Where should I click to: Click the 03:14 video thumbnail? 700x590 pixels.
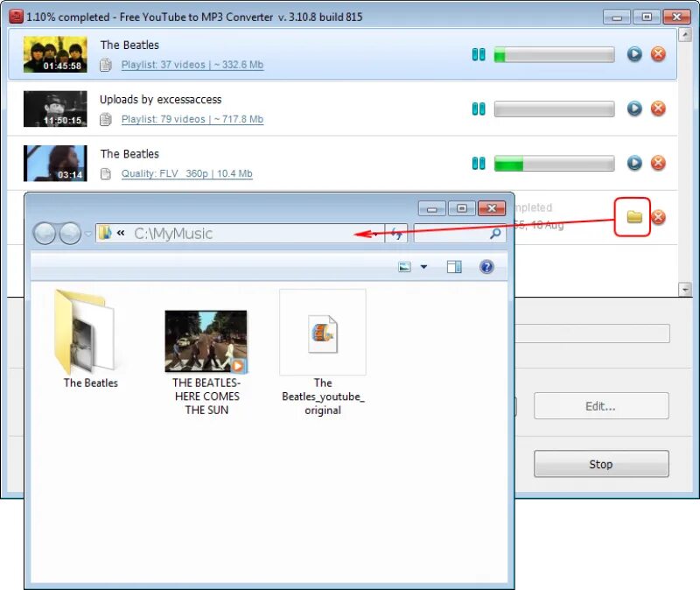click(x=55, y=164)
